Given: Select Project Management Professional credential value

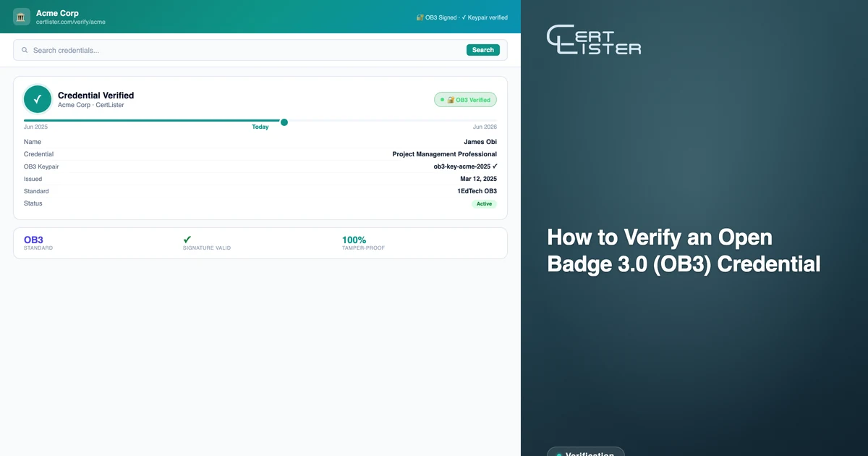Looking at the screenshot, I should (x=445, y=154).
